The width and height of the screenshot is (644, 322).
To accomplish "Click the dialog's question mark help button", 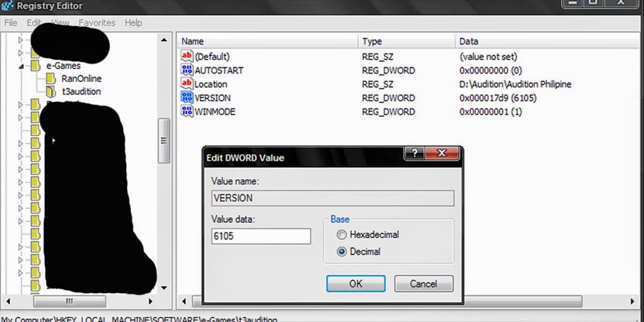I will tap(415, 153).
